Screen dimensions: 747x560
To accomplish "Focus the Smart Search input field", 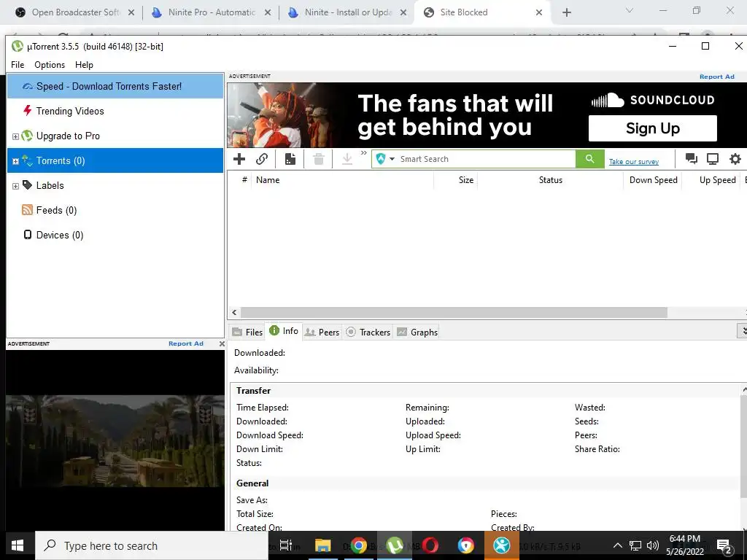I will tap(486, 159).
